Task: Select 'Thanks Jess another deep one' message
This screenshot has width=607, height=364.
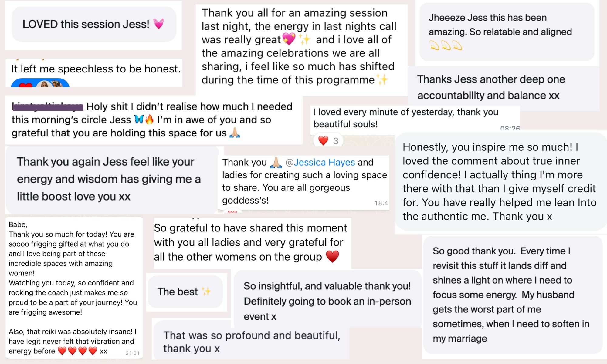Action: 504,87
